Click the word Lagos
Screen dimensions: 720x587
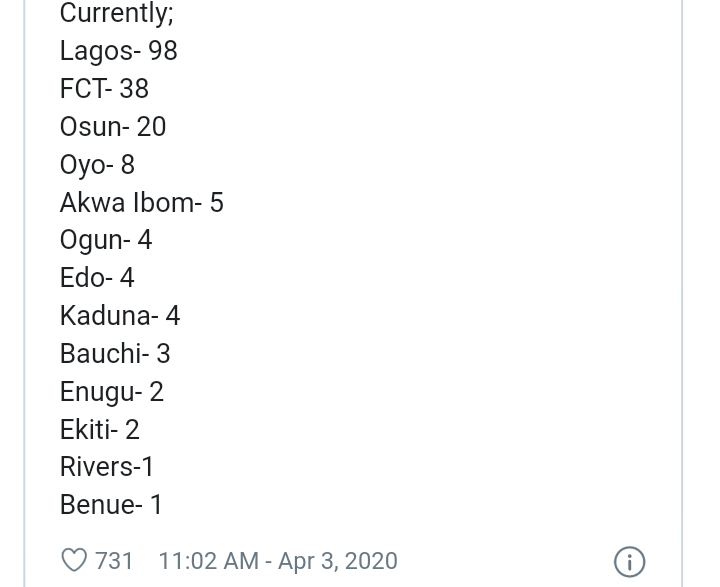pyautogui.click(x=96, y=51)
